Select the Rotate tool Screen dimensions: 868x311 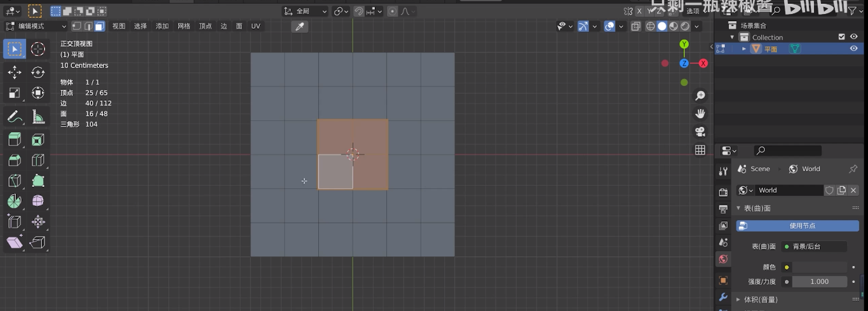click(x=38, y=73)
